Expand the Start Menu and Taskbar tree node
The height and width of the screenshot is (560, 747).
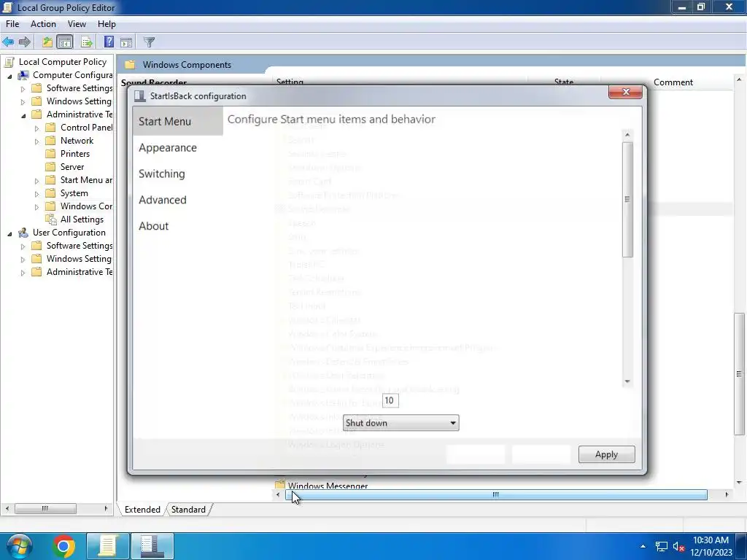tap(36, 181)
